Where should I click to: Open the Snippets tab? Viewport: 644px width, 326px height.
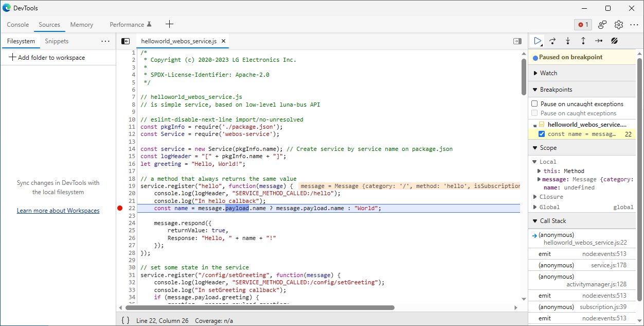(x=56, y=41)
